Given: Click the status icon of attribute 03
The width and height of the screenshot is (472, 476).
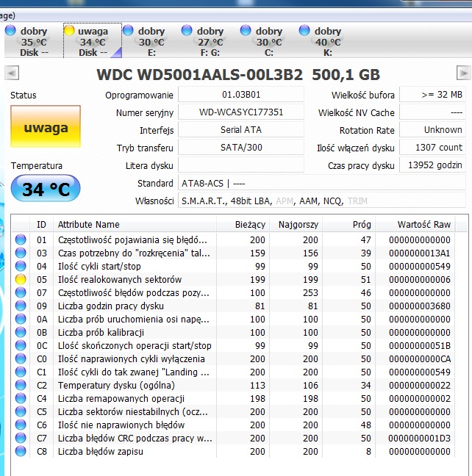Looking at the screenshot, I should tap(21, 253).
